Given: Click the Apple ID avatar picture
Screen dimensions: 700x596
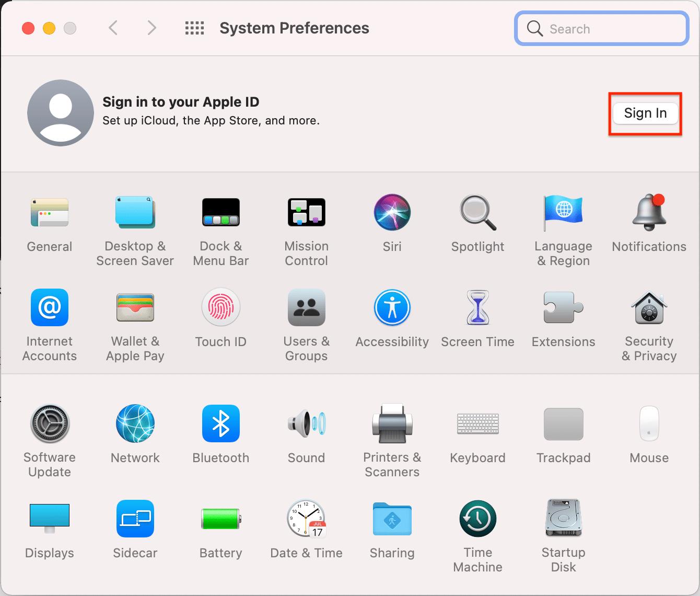Looking at the screenshot, I should [x=61, y=113].
